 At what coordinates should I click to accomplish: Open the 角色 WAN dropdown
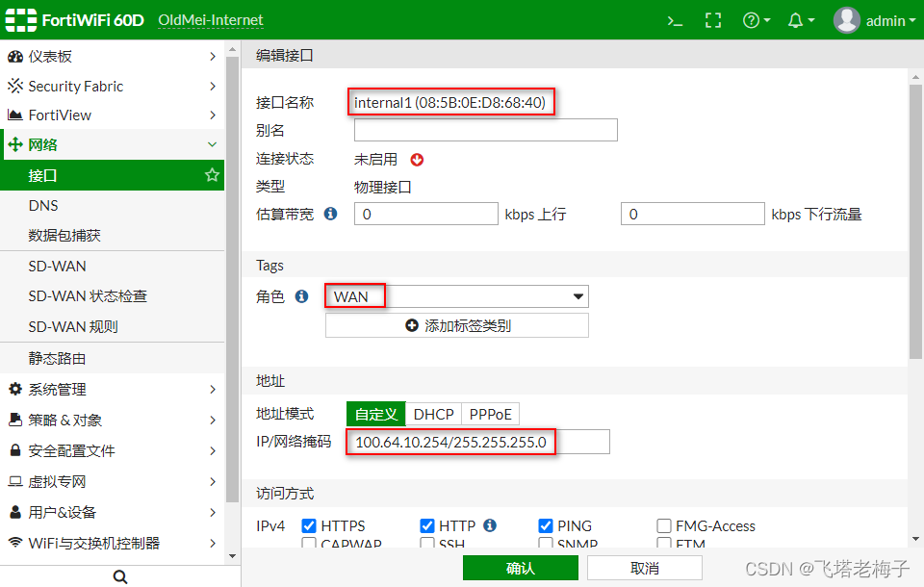(456, 296)
